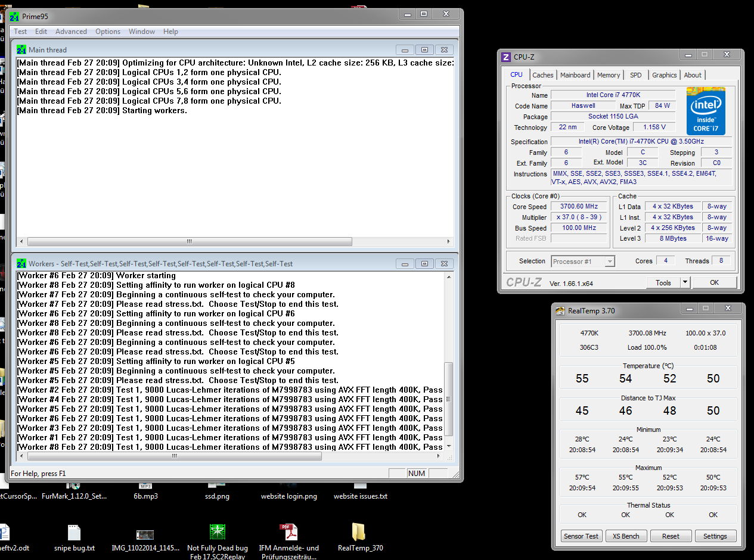Click the Workers window vertical scrollbar
Viewport: 754px width, 560px height.
click(449, 400)
